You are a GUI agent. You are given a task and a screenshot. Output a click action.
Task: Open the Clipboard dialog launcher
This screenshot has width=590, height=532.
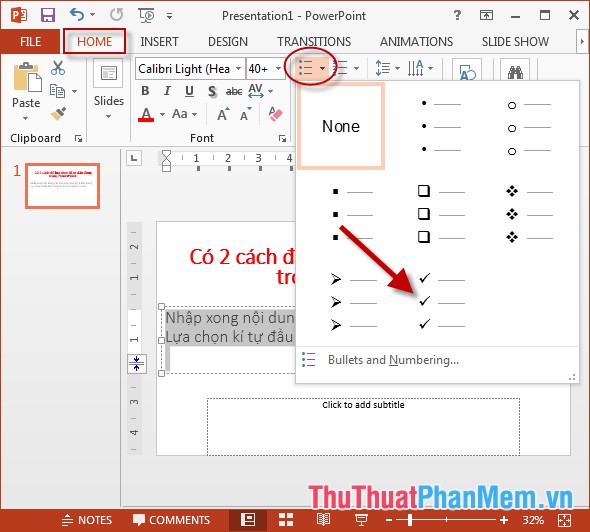click(x=78, y=138)
